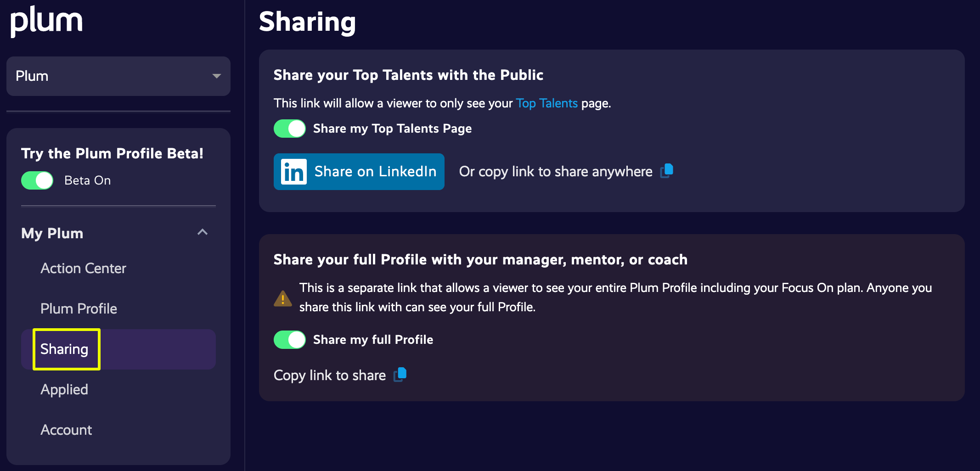Turn off 'Share my full Profile'
Screen dimensions: 980x471
coord(289,340)
